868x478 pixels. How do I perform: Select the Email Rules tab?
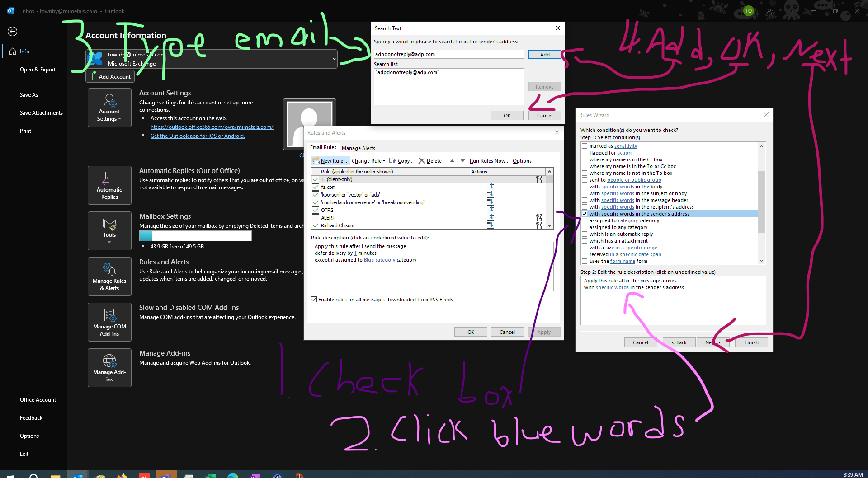323,147
